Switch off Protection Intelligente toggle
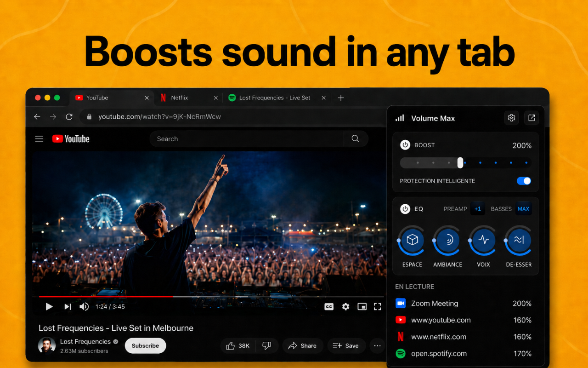This screenshot has width=588, height=368. [524, 181]
